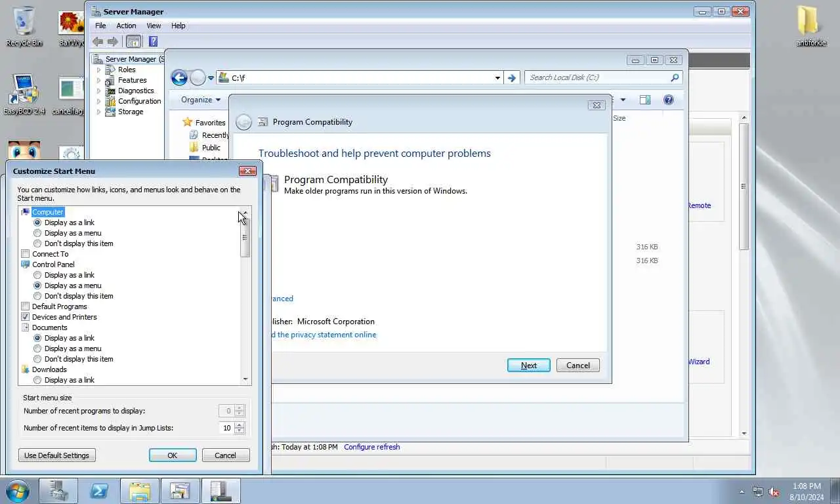Cancel the Program Compatibility wizard
Image resolution: width=840 pixels, height=504 pixels.
pyautogui.click(x=578, y=366)
